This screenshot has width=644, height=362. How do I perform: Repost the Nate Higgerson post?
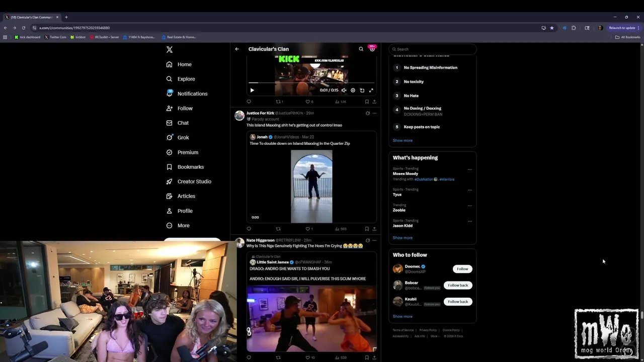(278, 357)
